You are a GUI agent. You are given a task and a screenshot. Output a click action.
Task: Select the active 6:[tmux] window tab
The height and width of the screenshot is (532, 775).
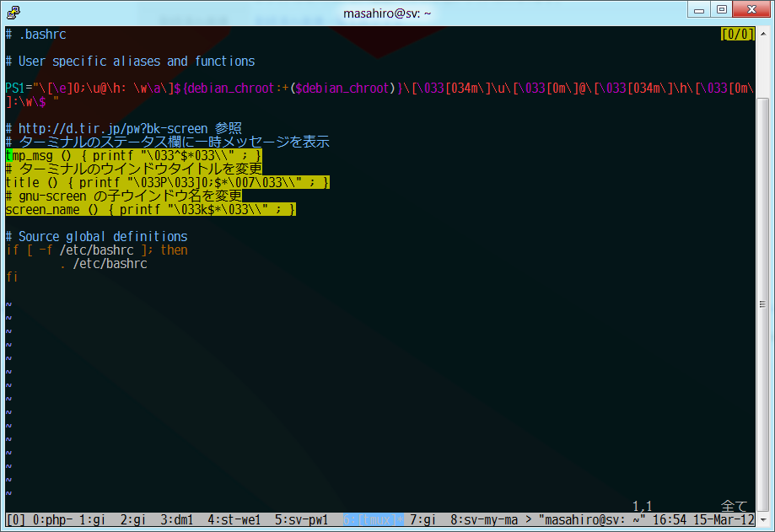click(374, 519)
